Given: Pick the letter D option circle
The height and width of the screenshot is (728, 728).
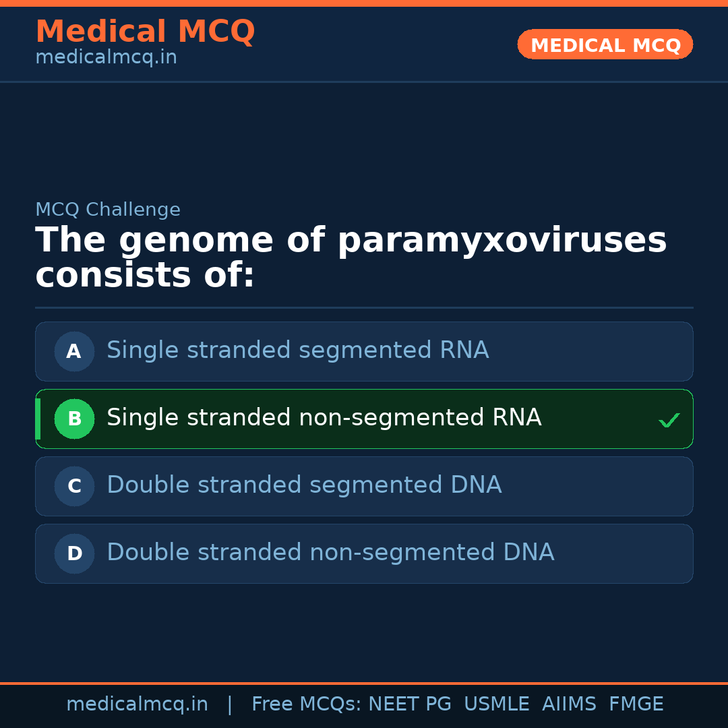Looking at the screenshot, I should 74,553.
